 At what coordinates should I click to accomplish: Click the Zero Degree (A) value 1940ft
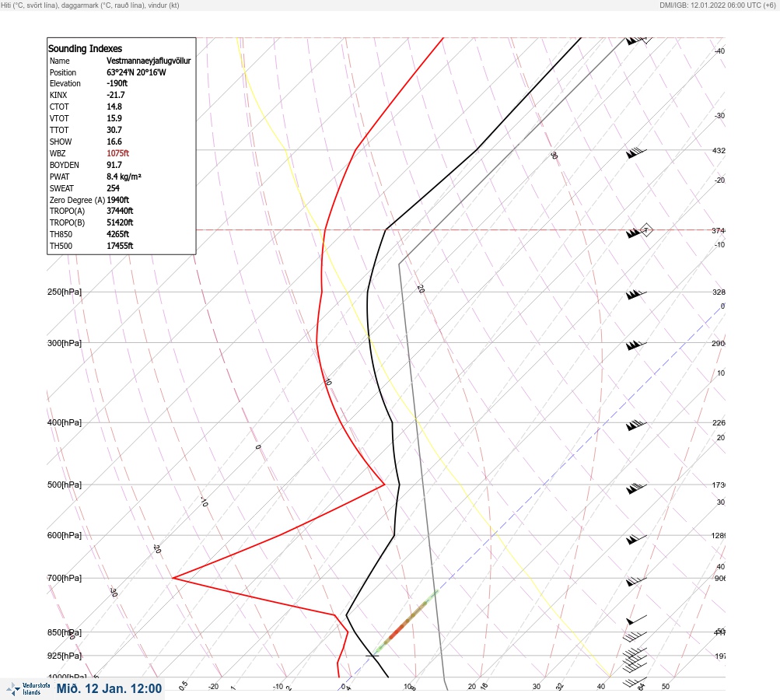pos(118,200)
